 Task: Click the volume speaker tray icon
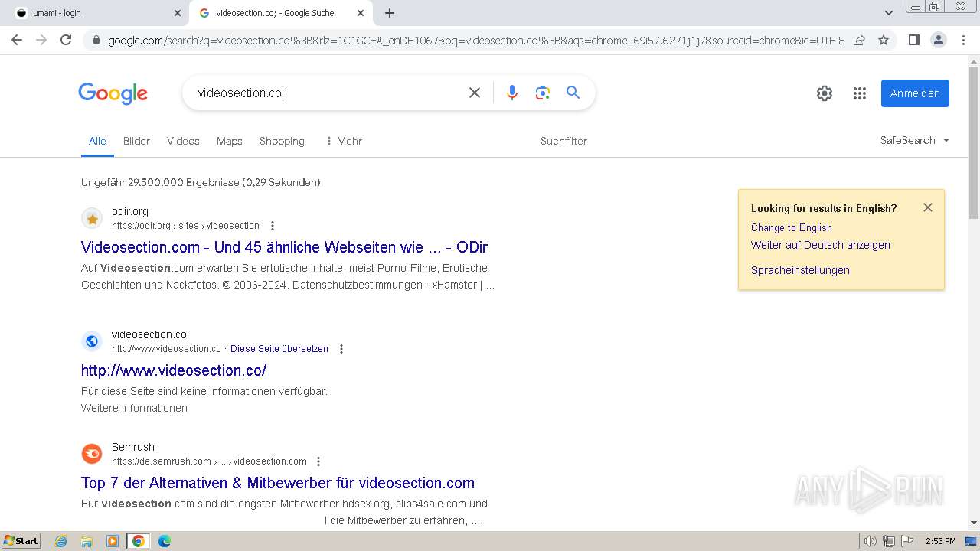(x=871, y=541)
